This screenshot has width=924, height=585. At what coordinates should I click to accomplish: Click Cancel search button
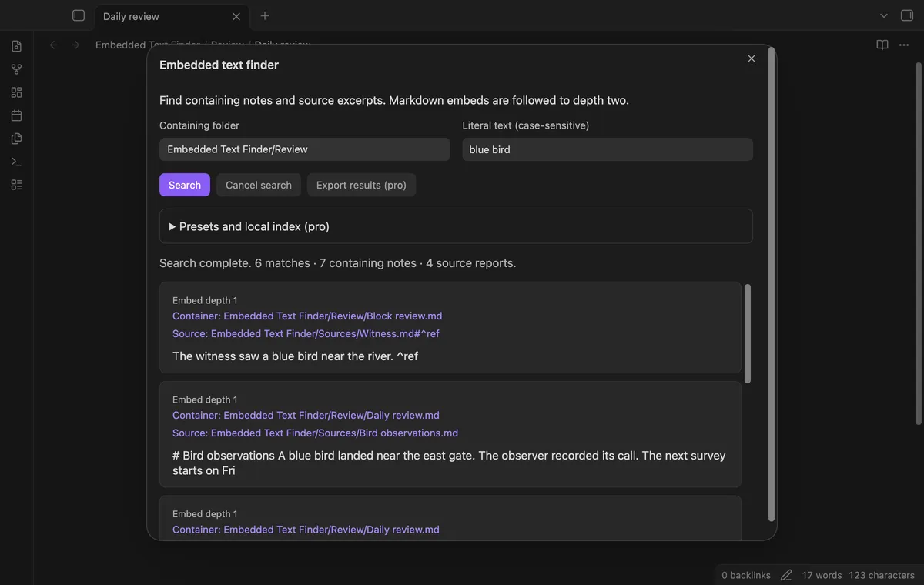point(259,185)
